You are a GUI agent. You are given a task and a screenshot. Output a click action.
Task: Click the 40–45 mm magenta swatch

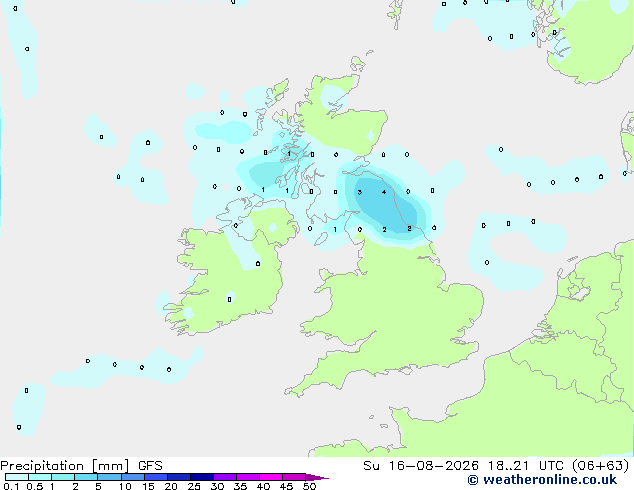pyautogui.click(x=271, y=477)
